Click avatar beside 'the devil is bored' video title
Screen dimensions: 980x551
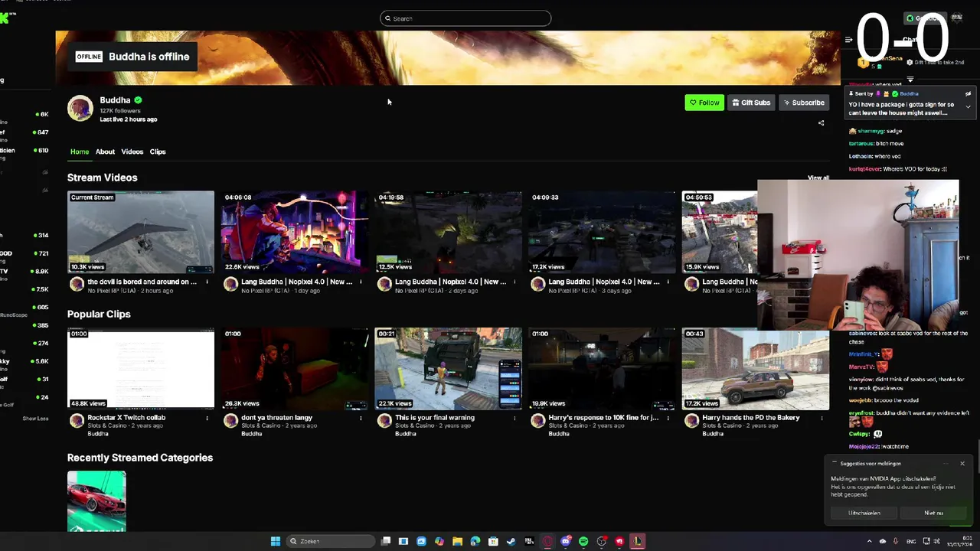(x=77, y=285)
